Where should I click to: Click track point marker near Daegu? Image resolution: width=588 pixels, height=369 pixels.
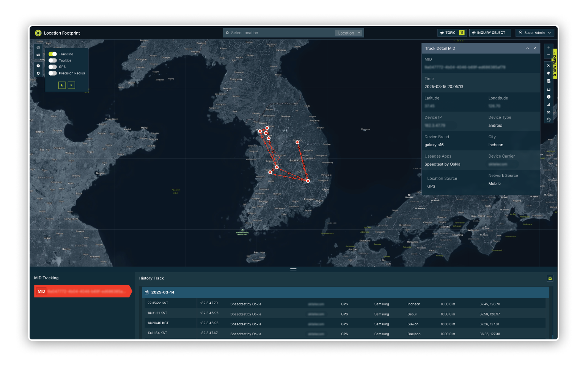[x=308, y=181]
